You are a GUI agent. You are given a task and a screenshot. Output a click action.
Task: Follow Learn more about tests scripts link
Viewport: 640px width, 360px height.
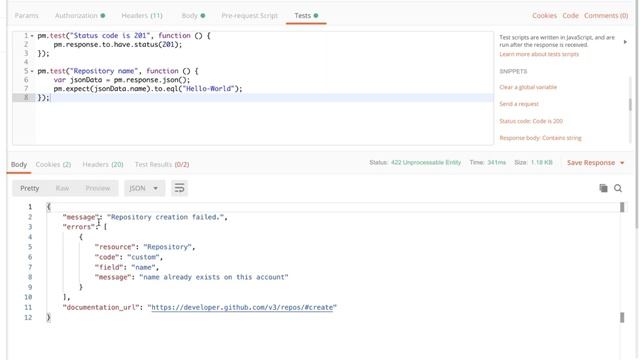click(x=539, y=54)
